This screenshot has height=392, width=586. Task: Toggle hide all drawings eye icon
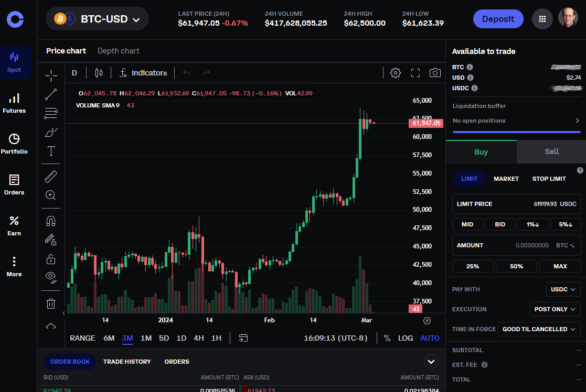[51, 277]
